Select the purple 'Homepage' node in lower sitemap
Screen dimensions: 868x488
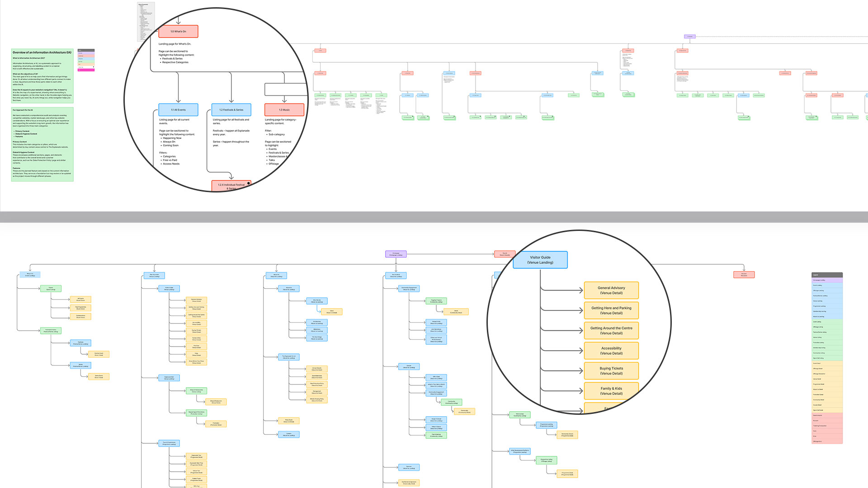click(396, 254)
